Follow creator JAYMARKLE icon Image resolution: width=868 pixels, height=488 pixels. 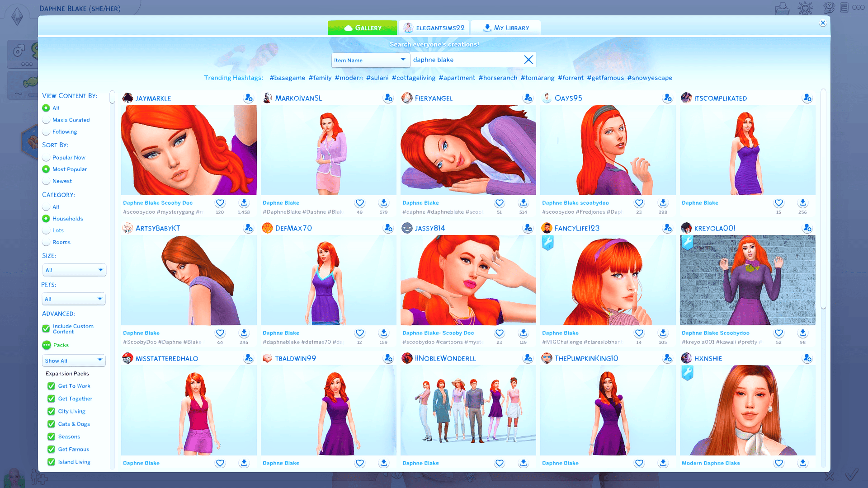(x=249, y=98)
